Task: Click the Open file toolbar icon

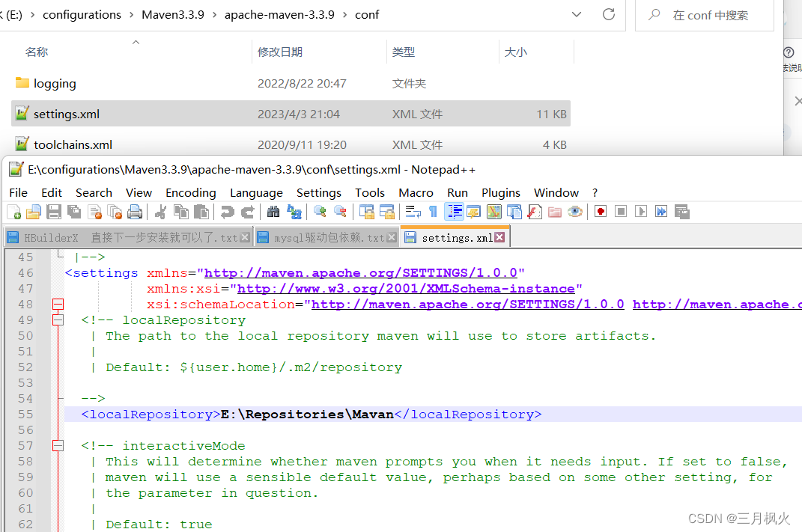Action: tap(34, 212)
